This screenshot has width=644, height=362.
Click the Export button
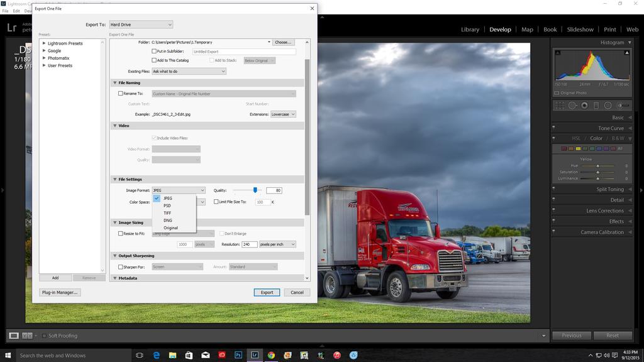[x=267, y=292]
